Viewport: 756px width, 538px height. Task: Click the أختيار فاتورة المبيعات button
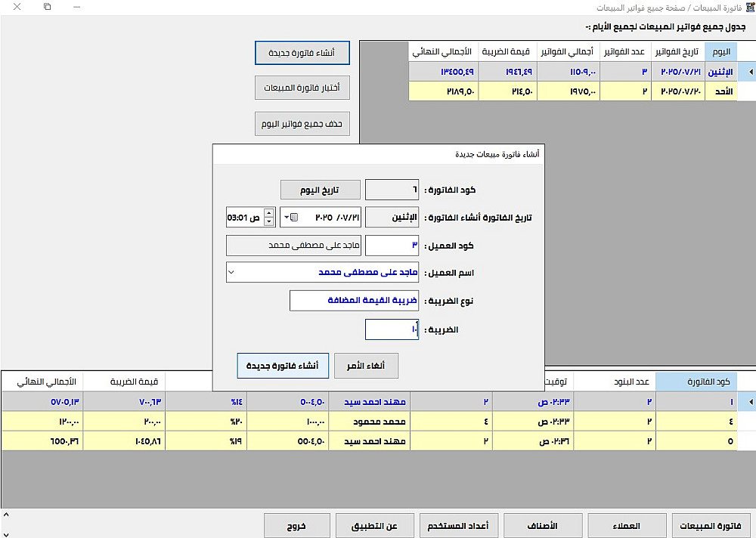pyautogui.click(x=302, y=88)
